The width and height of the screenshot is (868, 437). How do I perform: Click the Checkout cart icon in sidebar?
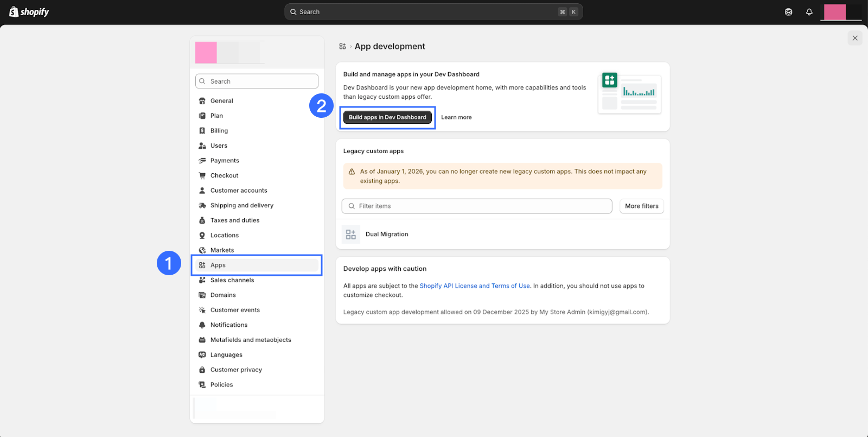click(x=202, y=175)
